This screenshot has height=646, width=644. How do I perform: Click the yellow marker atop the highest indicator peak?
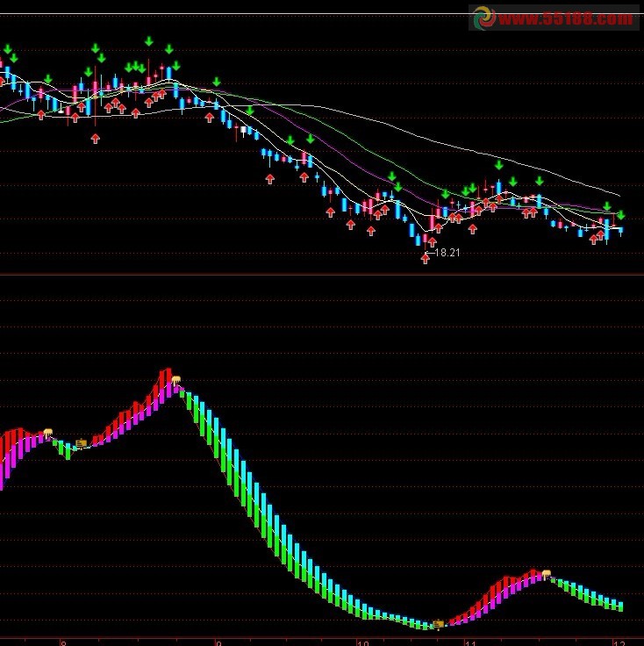(x=176, y=379)
